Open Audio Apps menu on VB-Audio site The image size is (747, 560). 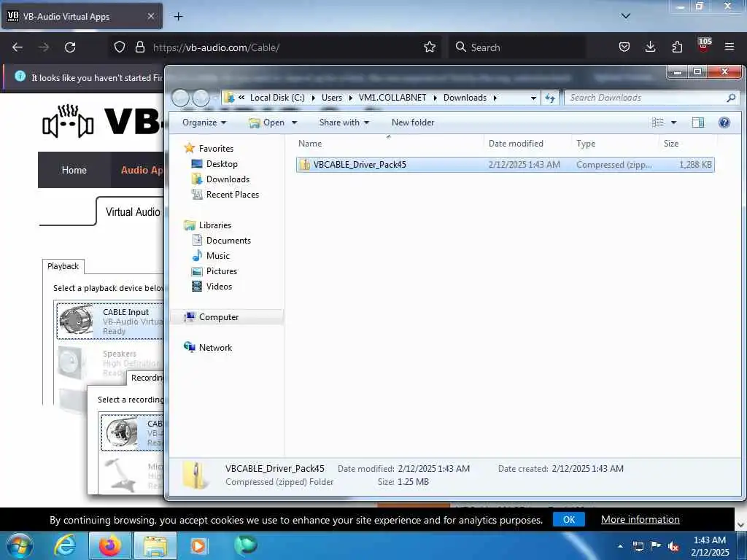tap(142, 170)
